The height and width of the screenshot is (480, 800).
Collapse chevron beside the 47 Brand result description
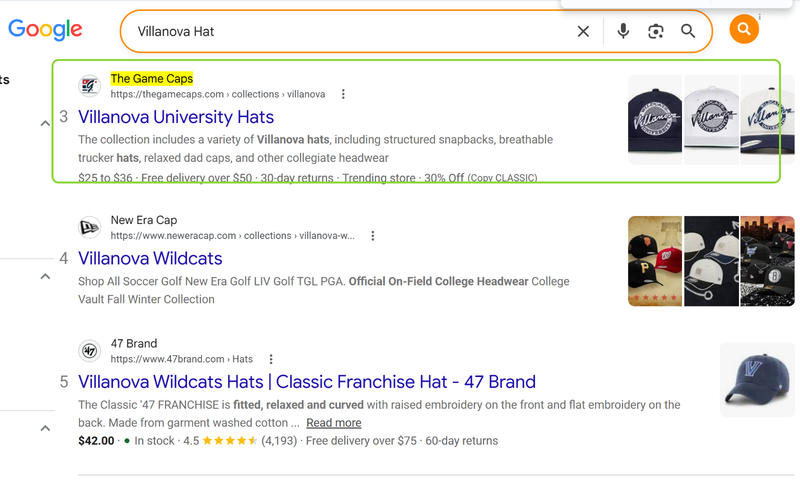click(45, 428)
